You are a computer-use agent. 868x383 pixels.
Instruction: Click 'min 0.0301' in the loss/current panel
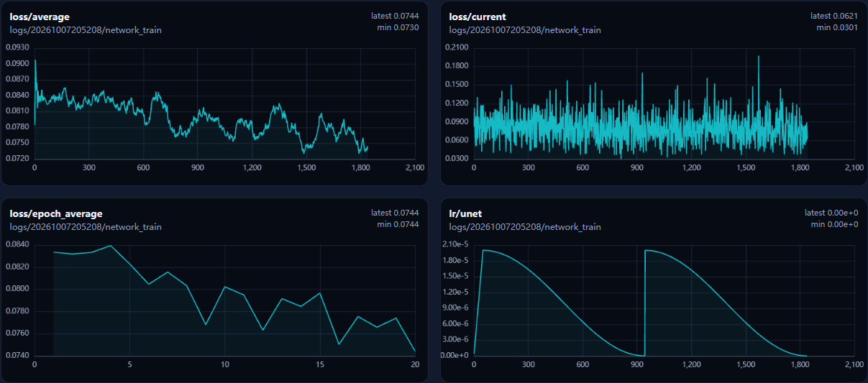837,27
